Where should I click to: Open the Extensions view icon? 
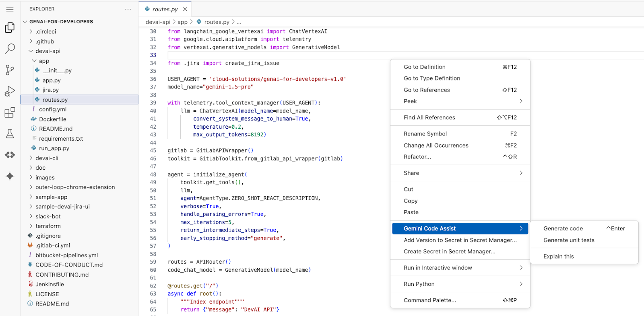[x=10, y=113]
